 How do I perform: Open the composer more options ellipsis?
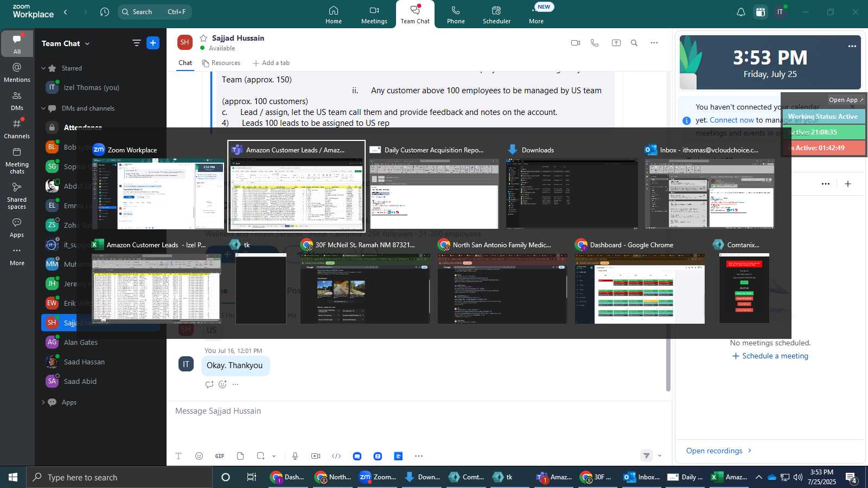click(419, 456)
